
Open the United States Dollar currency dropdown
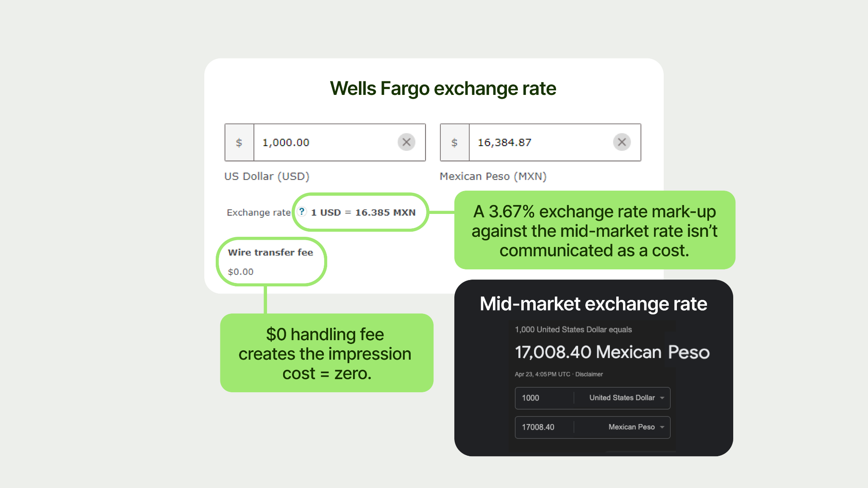point(626,398)
